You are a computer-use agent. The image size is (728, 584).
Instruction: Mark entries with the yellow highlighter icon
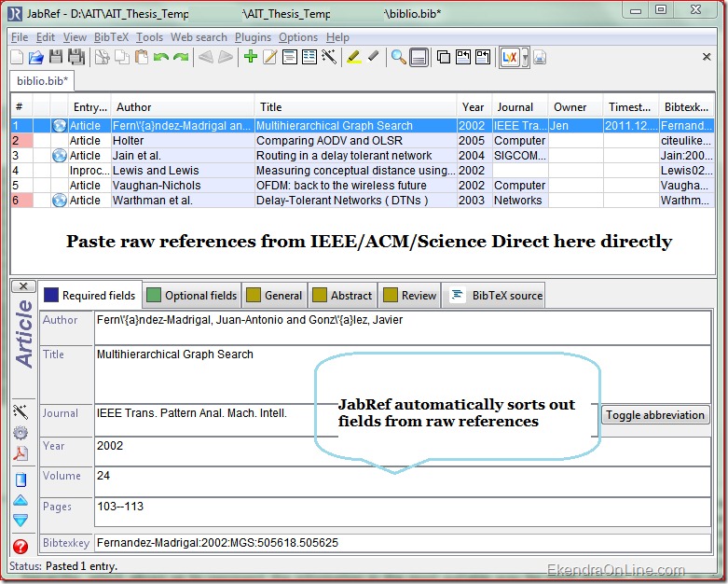click(x=354, y=57)
